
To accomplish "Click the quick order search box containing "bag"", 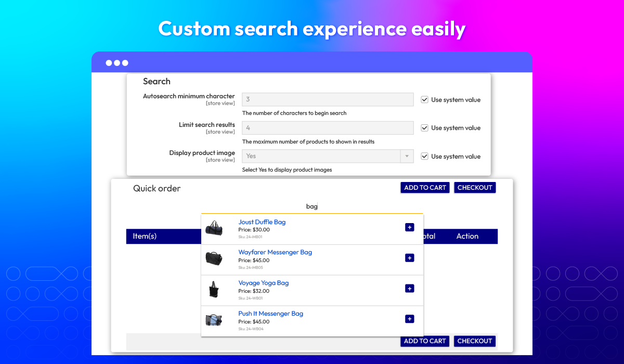I will point(312,206).
